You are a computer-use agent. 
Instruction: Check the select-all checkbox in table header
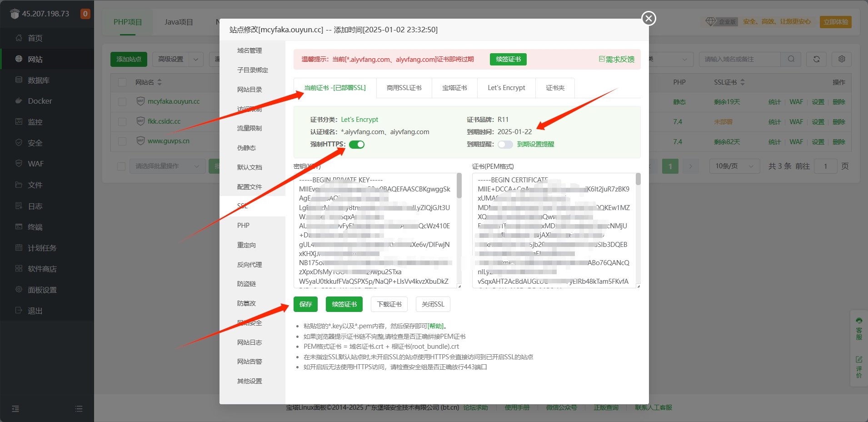click(122, 82)
